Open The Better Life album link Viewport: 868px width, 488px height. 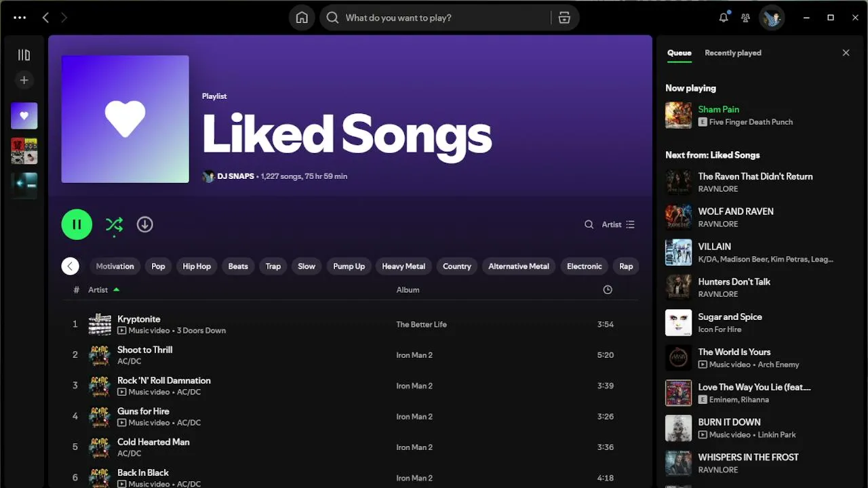pos(421,325)
